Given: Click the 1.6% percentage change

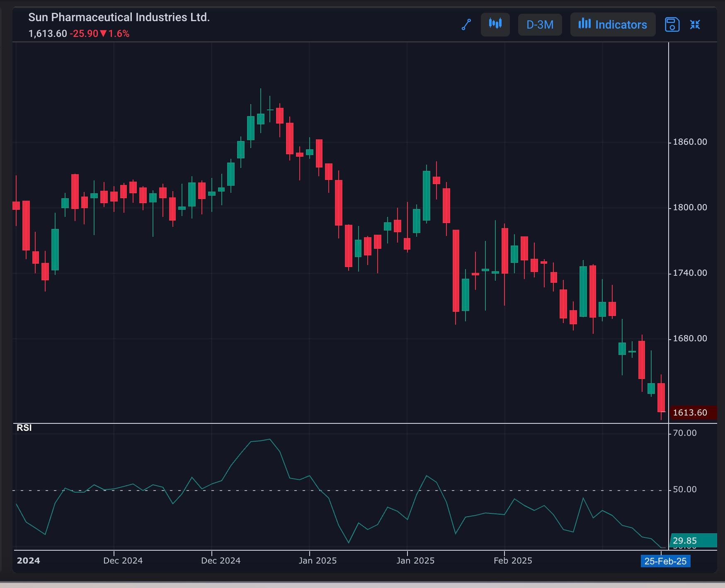Looking at the screenshot, I should tap(119, 34).
